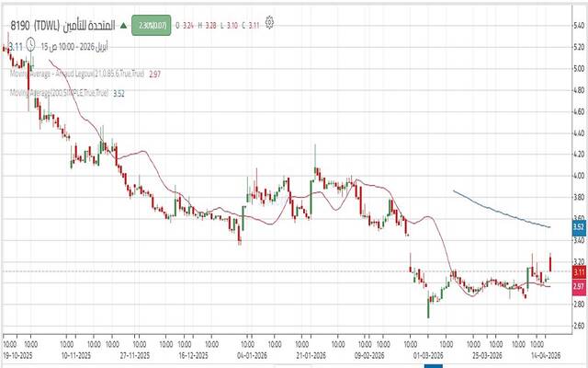Click the pink 2.97 moving average price label
The width and height of the screenshot is (588, 368).
pos(578,287)
